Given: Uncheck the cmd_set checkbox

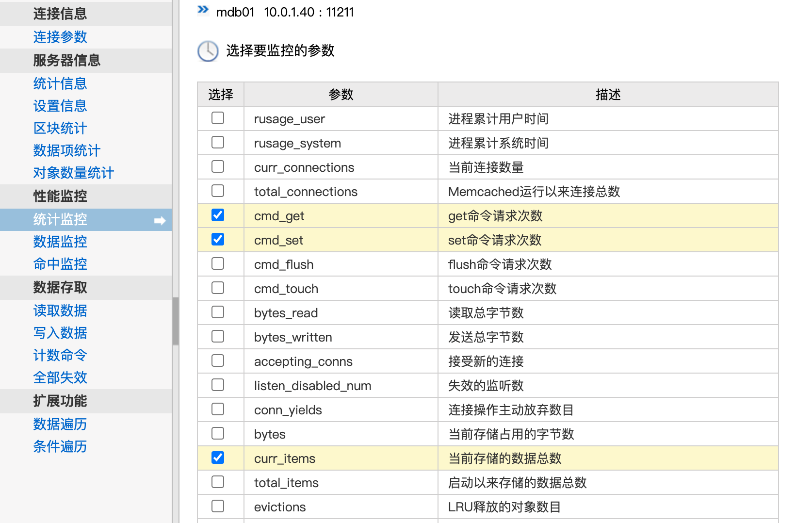Looking at the screenshot, I should [x=218, y=239].
